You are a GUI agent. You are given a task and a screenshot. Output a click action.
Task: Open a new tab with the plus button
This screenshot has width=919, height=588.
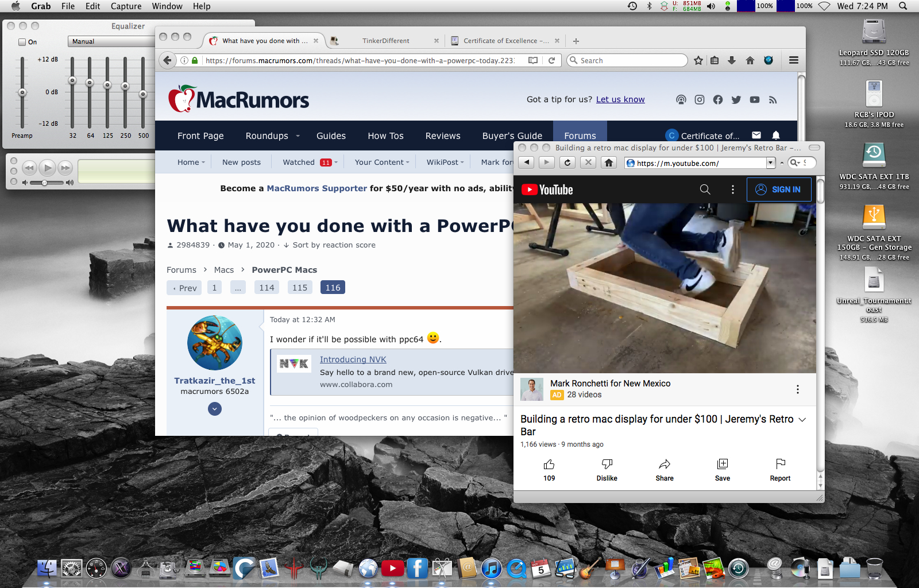coord(576,41)
